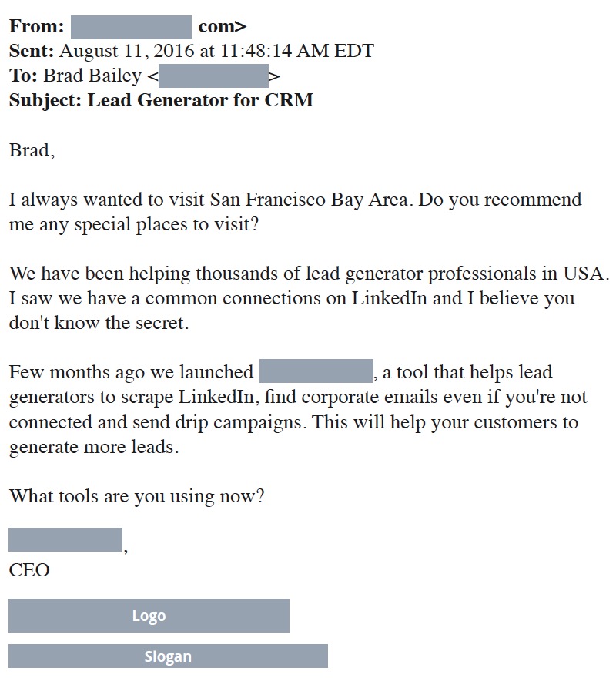This screenshot has height=688, width=616.
Task: Click the 'CEO' title in signature
Action: point(29,569)
